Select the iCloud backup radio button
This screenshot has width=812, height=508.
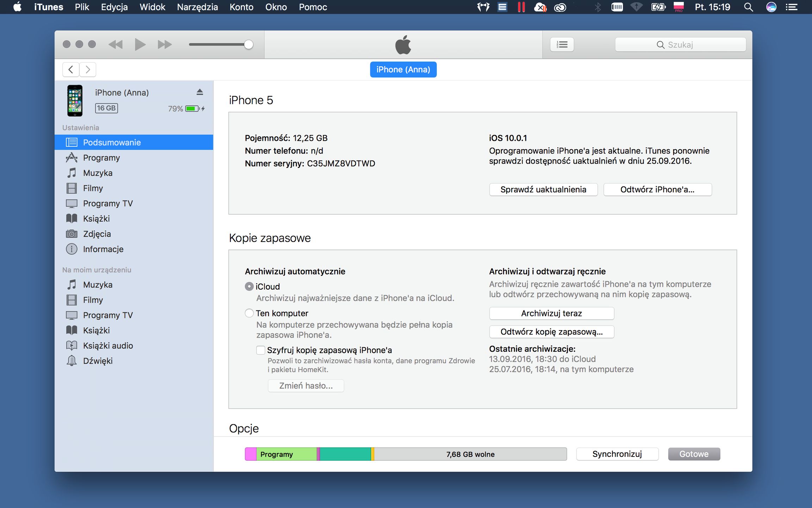tap(249, 286)
